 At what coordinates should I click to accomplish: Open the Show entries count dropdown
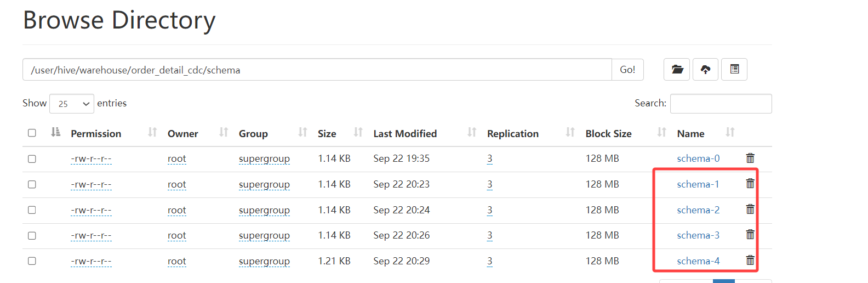[72, 104]
